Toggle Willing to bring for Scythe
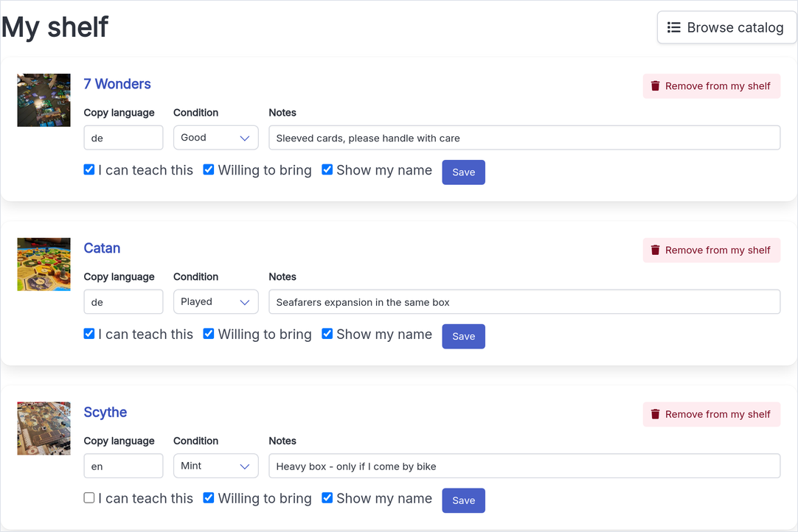This screenshot has width=798, height=532. (x=209, y=498)
